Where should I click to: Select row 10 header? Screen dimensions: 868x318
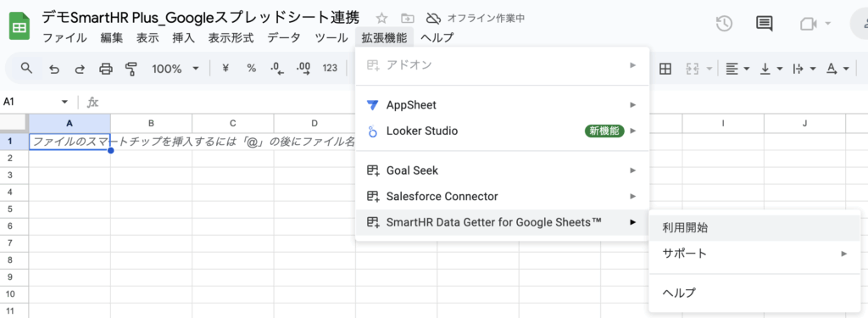14,293
